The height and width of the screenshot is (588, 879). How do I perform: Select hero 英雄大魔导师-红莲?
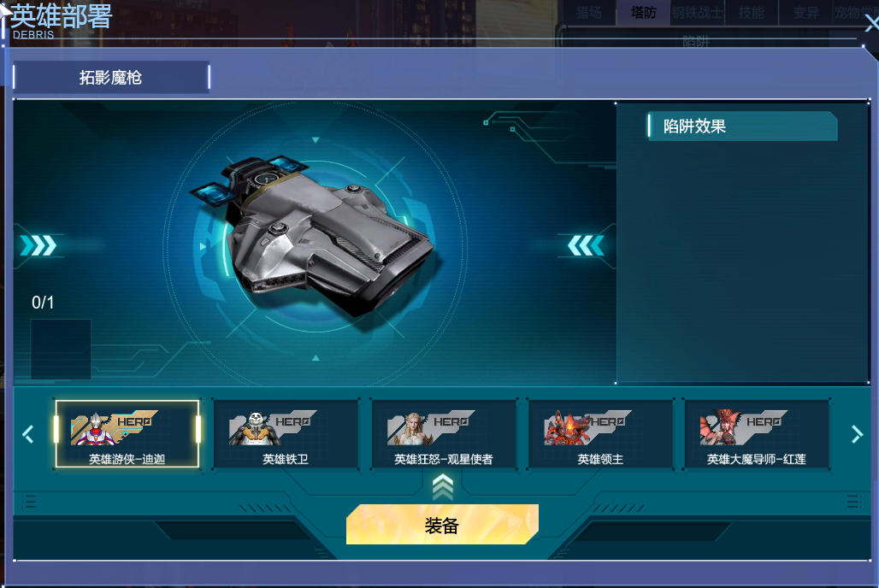(756, 434)
